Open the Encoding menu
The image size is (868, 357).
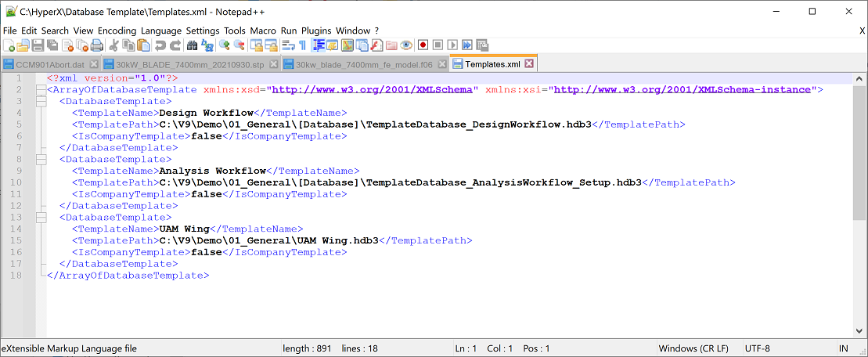pos(117,31)
